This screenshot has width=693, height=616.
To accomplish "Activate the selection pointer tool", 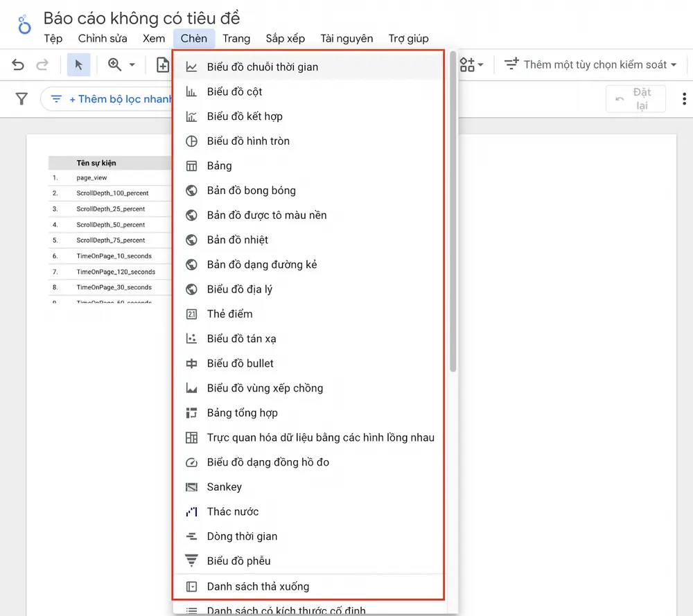I will pos(79,65).
